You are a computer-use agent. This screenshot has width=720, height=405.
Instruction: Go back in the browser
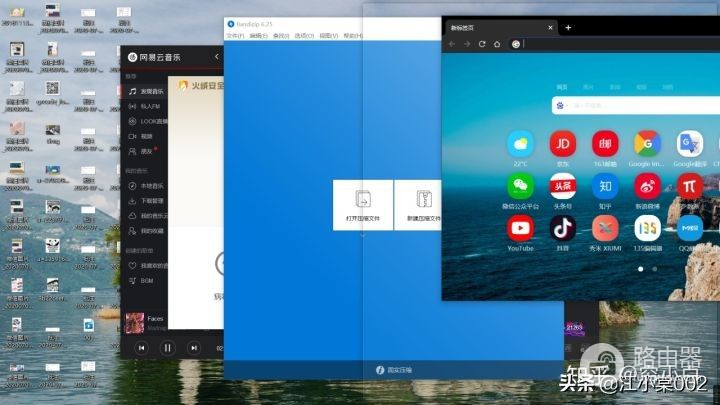point(452,44)
